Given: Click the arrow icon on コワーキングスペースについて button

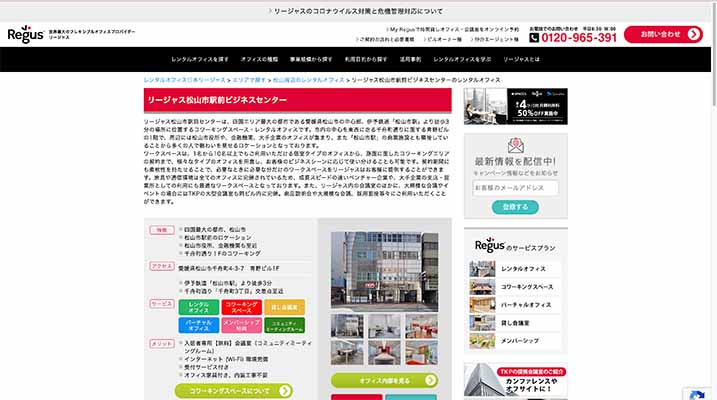Looking at the screenshot, I should point(285,391).
